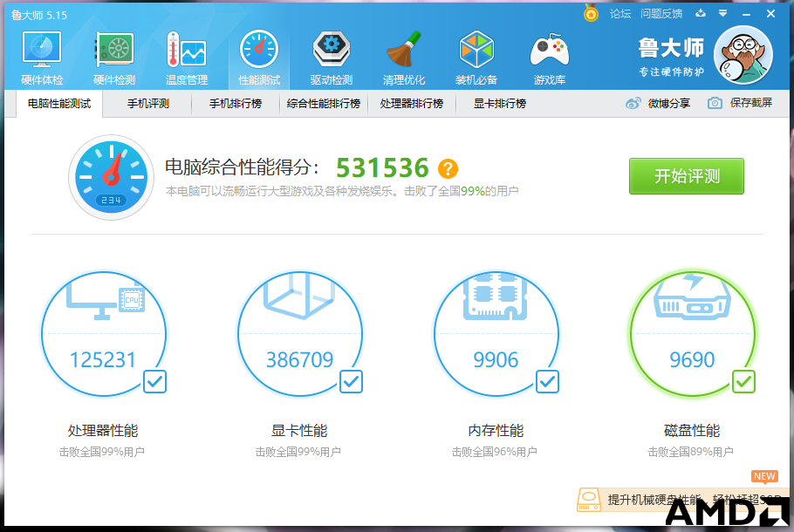This screenshot has height=532, width=794.
Task: Switch to 显卡排行榜 tab
Action: point(500,104)
